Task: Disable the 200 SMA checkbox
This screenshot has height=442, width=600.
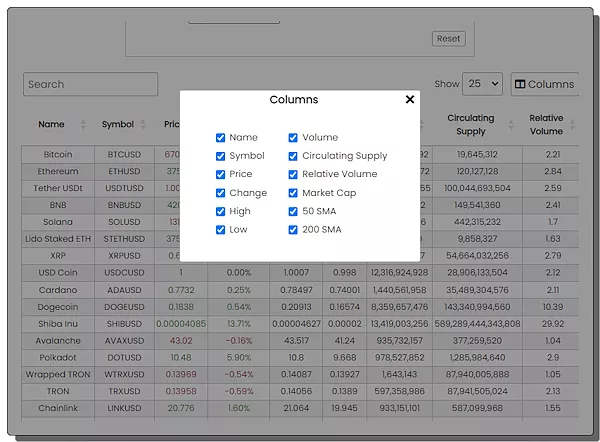Action: coord(293,230)
